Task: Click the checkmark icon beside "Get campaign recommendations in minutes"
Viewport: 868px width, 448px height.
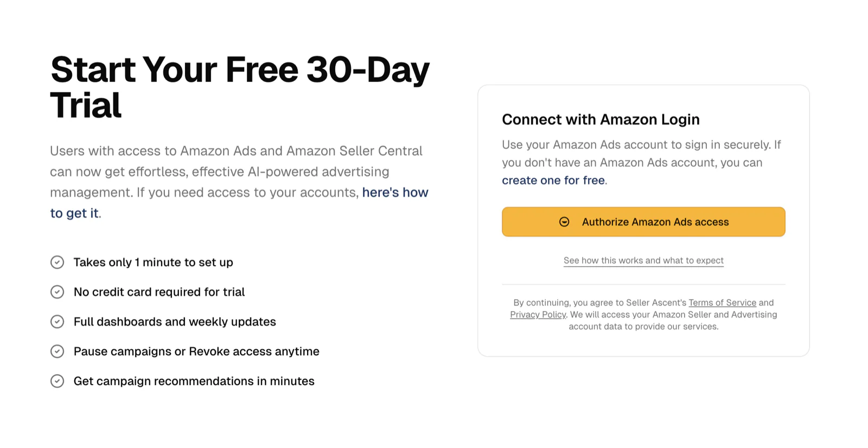Action: coord(58,381)
